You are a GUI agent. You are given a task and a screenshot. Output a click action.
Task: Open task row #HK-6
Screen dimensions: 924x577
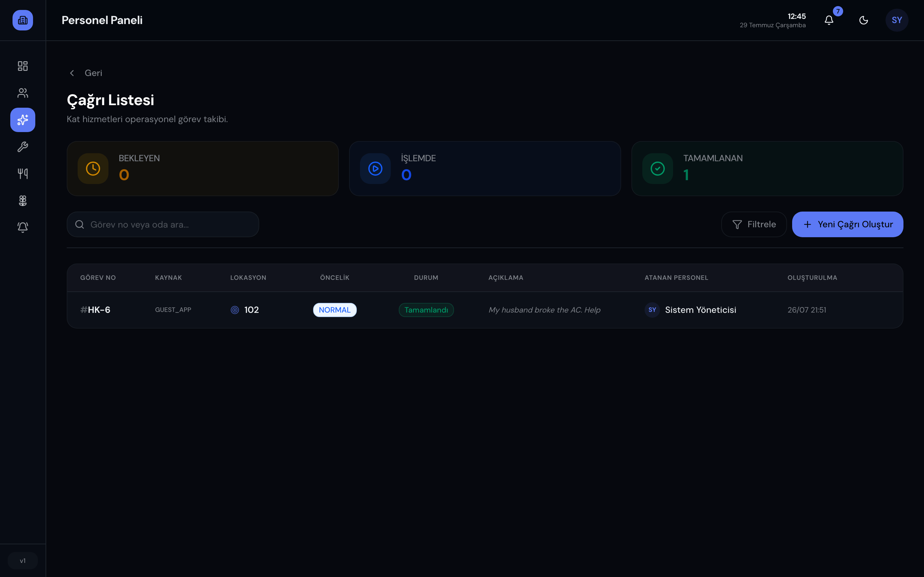pyautogui.click(x=485, y=310)
